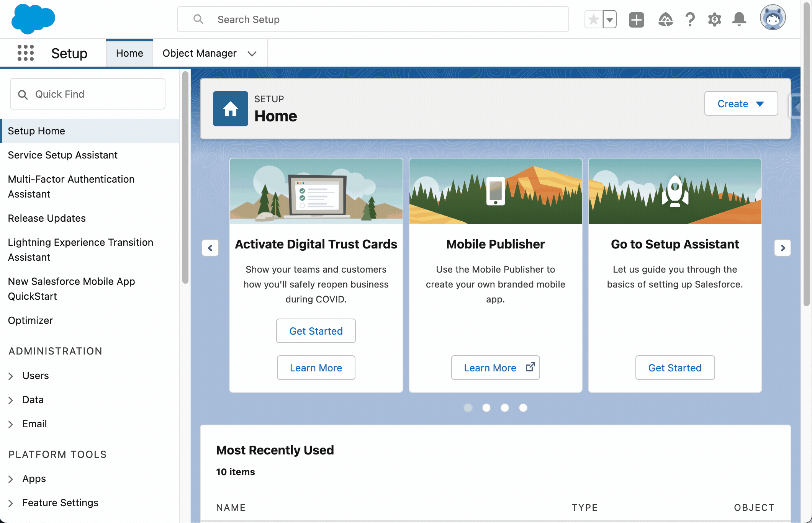Viewport: 812px width, 523px height.
Task: Expand the Object Manager dropdown arrow
Action: point(252,53)
